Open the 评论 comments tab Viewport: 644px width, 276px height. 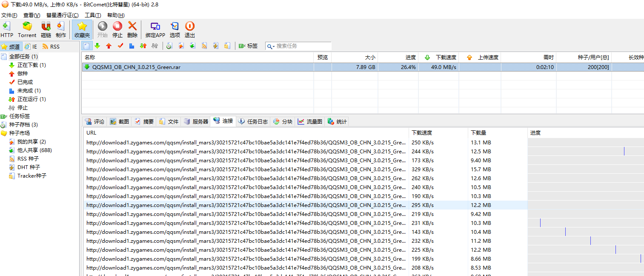pos(94,121)
